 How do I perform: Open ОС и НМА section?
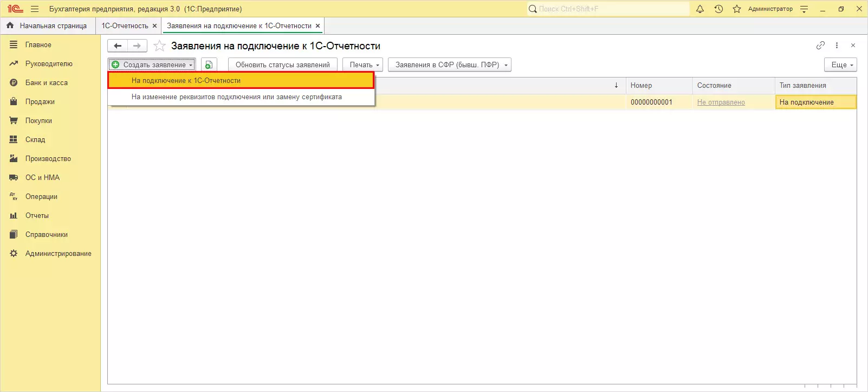point(42,178)
